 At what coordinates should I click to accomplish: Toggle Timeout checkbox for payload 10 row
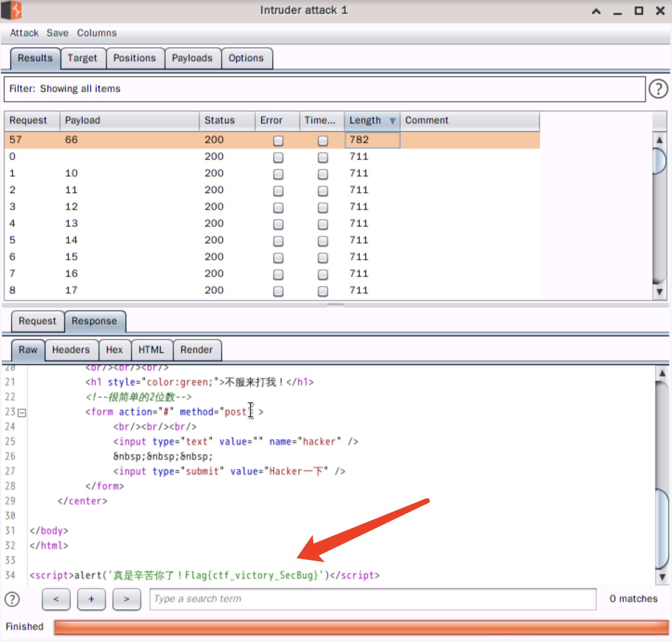(x=323, y=174)
